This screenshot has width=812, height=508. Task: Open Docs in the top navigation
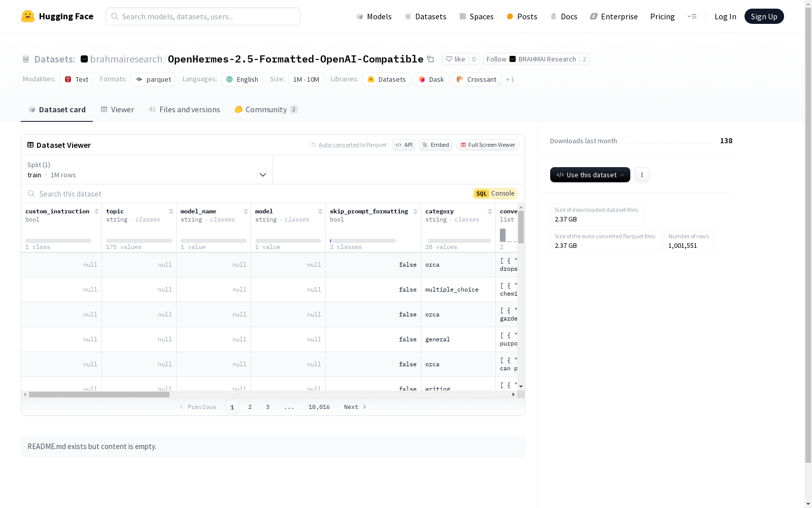pos(564,16)
